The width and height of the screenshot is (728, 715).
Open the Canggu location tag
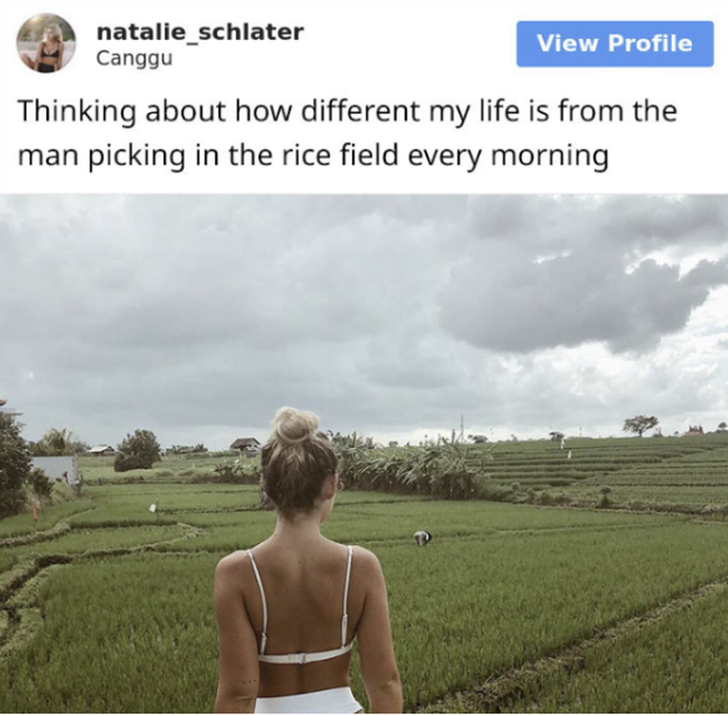(x=134, y=58)
